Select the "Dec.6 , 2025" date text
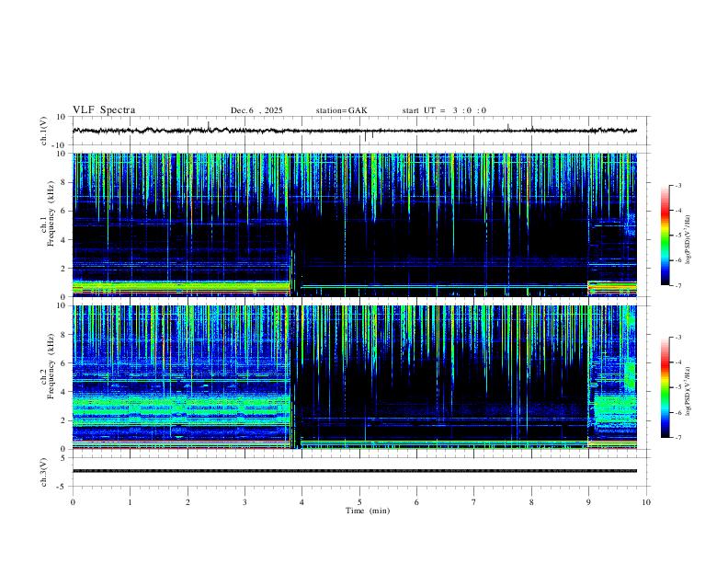The height and width of the screenshot is (563, 728). (x=256, y=110)
